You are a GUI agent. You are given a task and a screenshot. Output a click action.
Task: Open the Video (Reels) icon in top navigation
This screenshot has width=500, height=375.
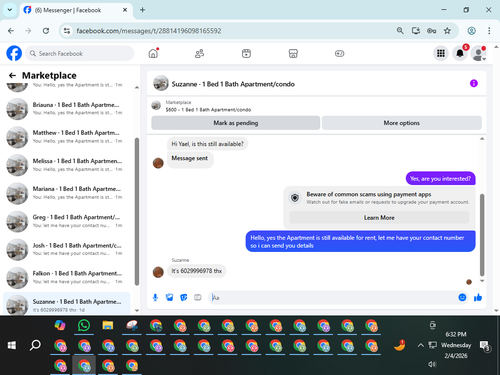[246, 53]
